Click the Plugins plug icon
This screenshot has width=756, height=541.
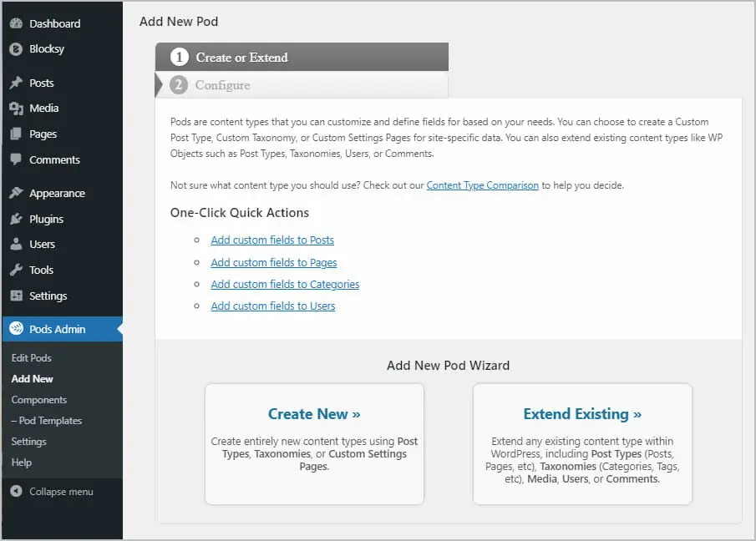coord(16,219)
